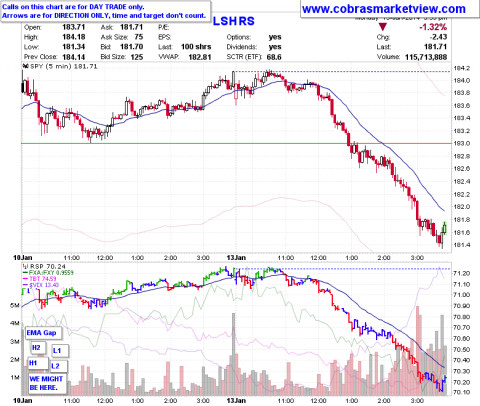Click the 181.4 price axis label
The height and width of the screenshot is (406, 480).
point(462,245)
